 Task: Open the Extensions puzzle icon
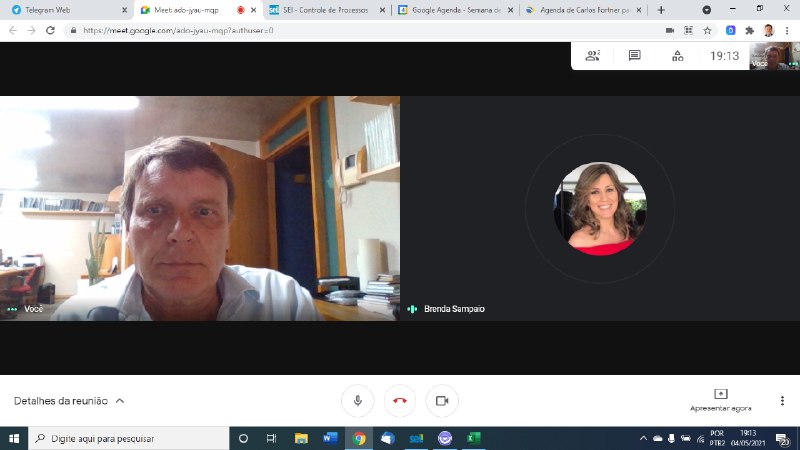pos(749,31)
